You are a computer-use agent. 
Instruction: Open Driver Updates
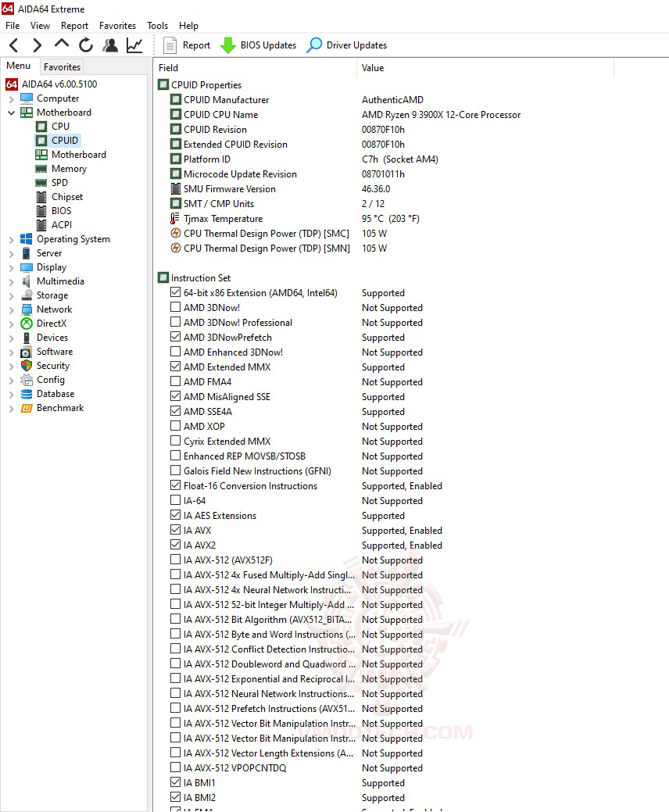347,45
